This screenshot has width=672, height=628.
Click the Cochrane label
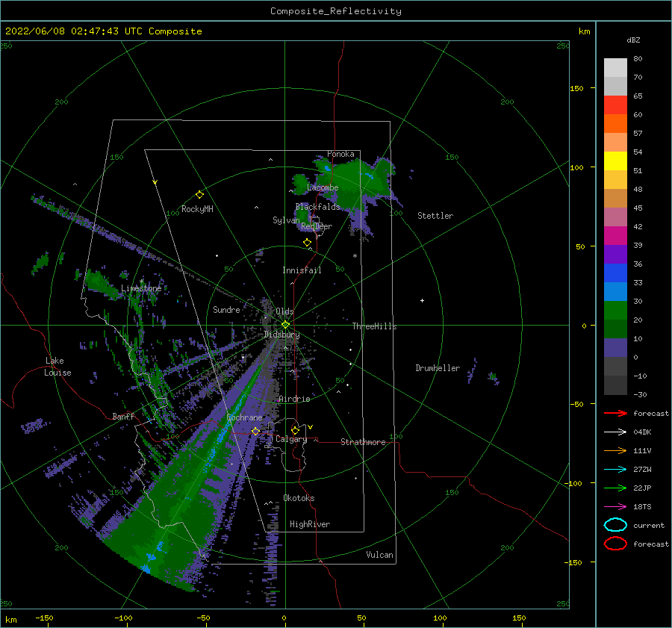244,417
